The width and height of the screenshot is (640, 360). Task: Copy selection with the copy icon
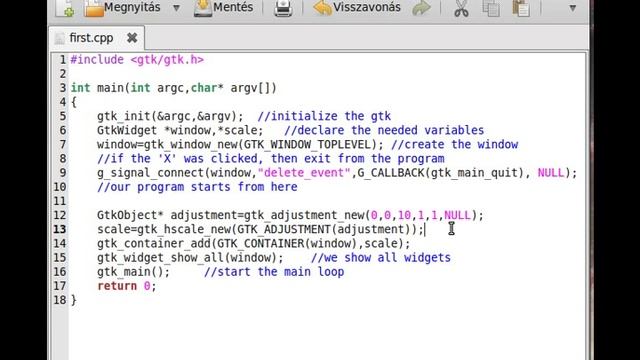coord(491,8)
